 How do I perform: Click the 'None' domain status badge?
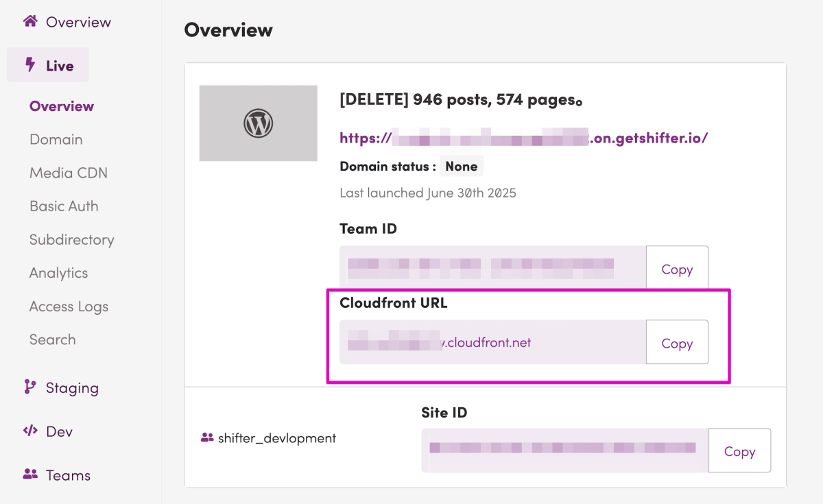[x=462, y=166]
